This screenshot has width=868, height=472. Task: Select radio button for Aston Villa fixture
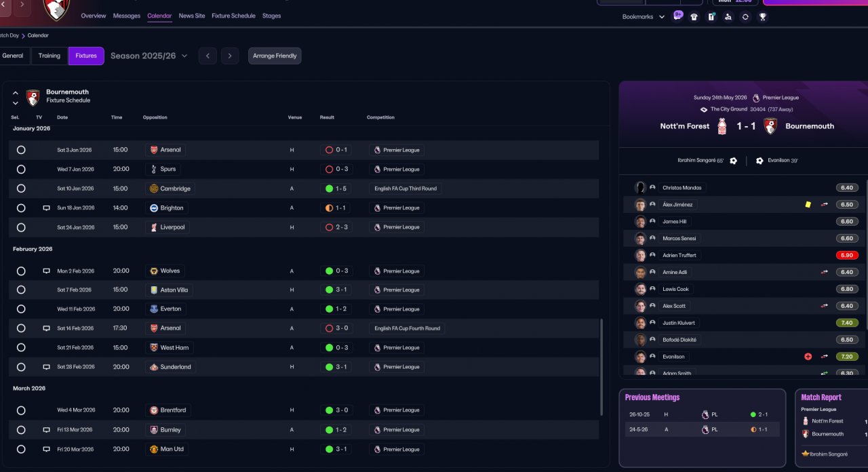coord(21,290)
